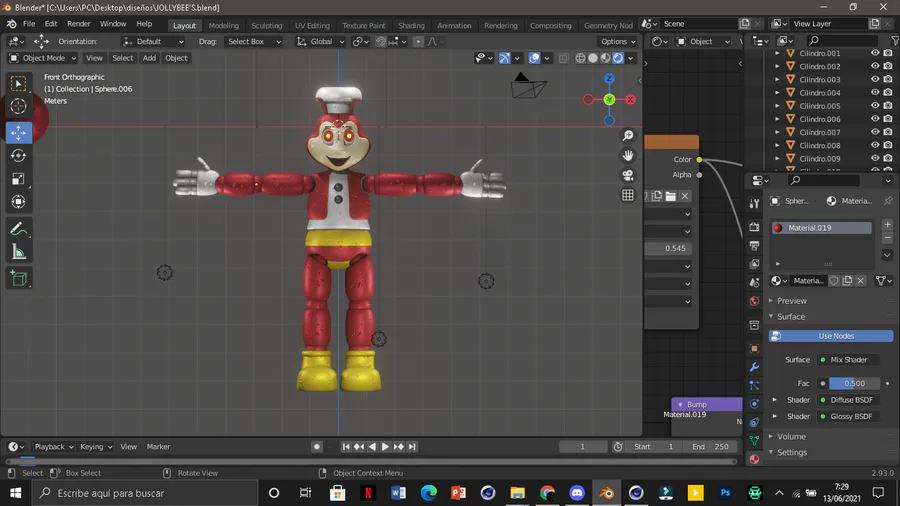Expand the Preview panel

pyautogui.click(x=791, y=301)
